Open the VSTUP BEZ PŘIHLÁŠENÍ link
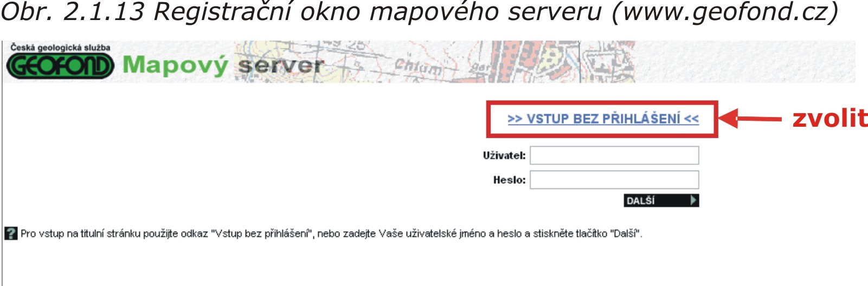The width and height of the screenshot is (868, 286). point(603,119)
